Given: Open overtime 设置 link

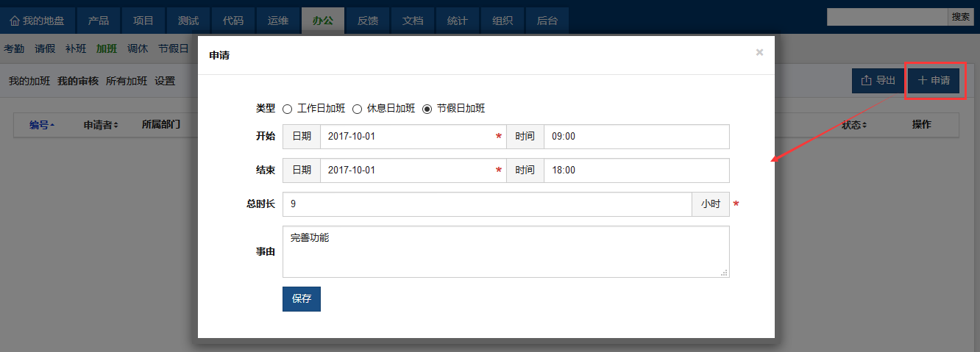Looking at the screenshot, I should [x=165, y=81].
